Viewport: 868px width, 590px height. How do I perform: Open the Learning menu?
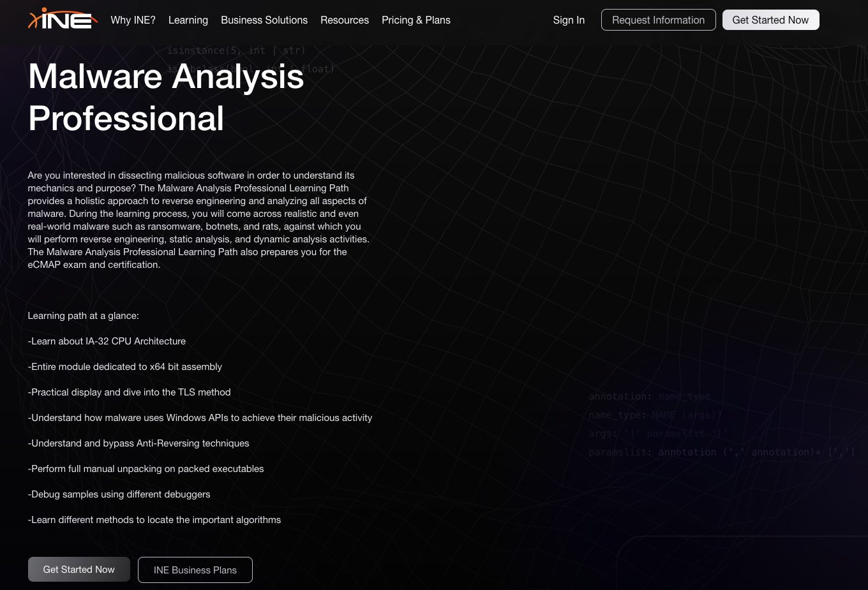pos(188,20)
